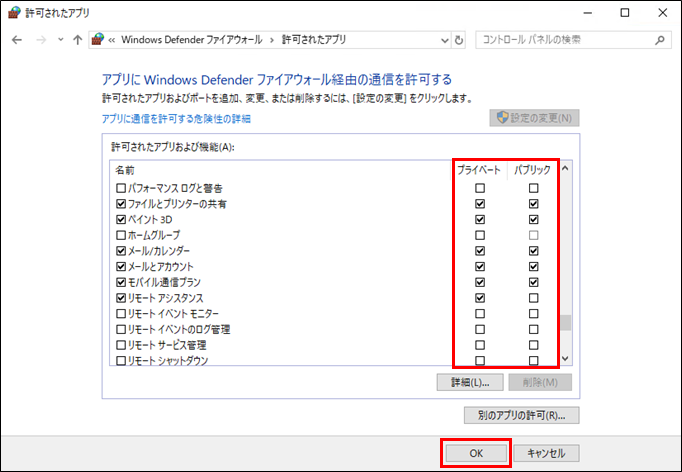Screen dimensions: 682x472
Task: Select ホームグループ row text
Action: (154, 235)
